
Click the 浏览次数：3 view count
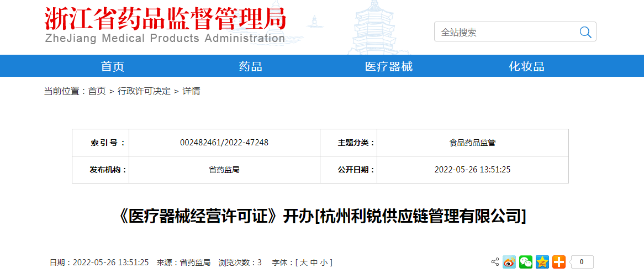point(240,262)
